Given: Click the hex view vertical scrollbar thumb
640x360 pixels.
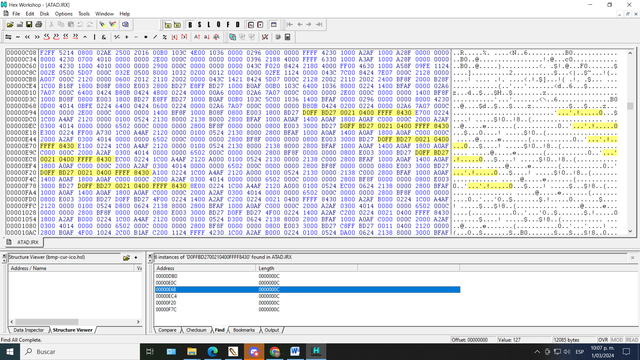Looking at the screenshot, I should tap(630, 106).
